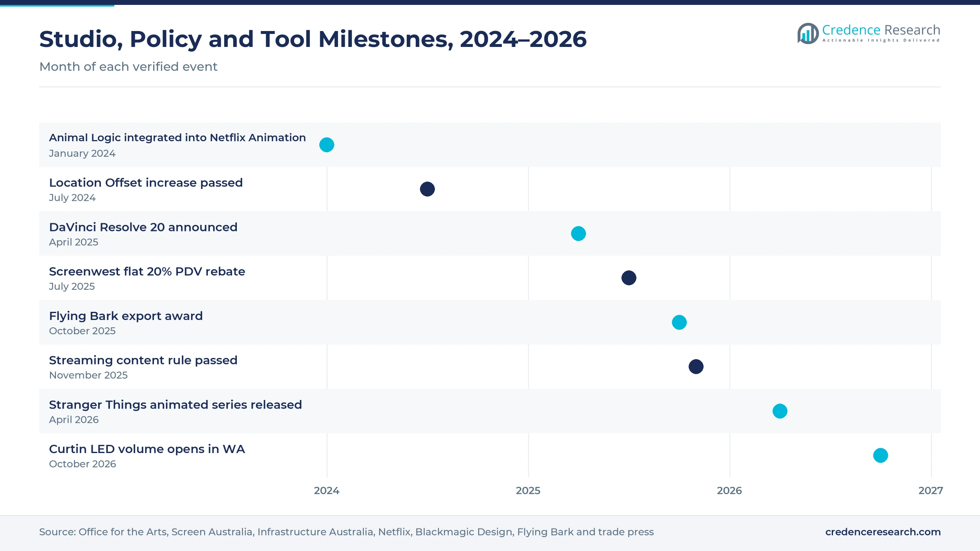Click the 'October 2025' date text
This screenshot has width=980, height=551.
82,331
